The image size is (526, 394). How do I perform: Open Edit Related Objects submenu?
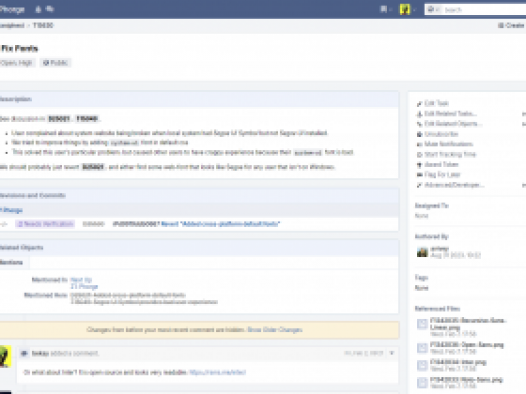(x=453, y=124)
